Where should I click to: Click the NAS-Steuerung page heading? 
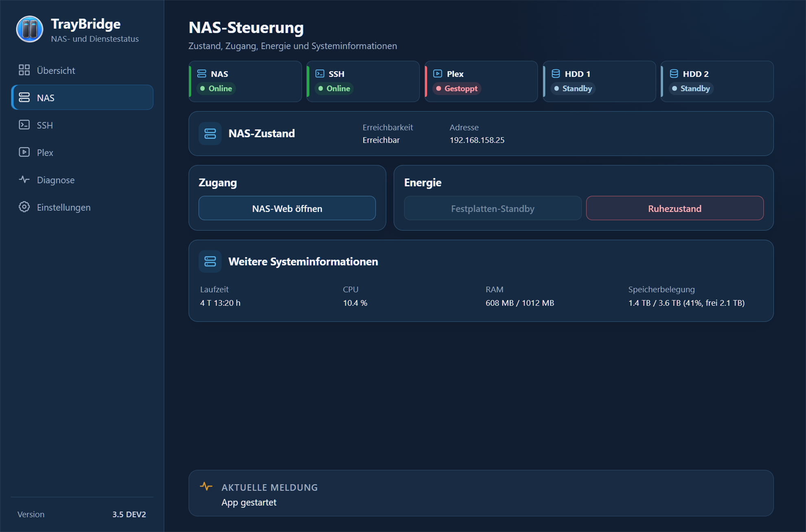tap(246, 28)
